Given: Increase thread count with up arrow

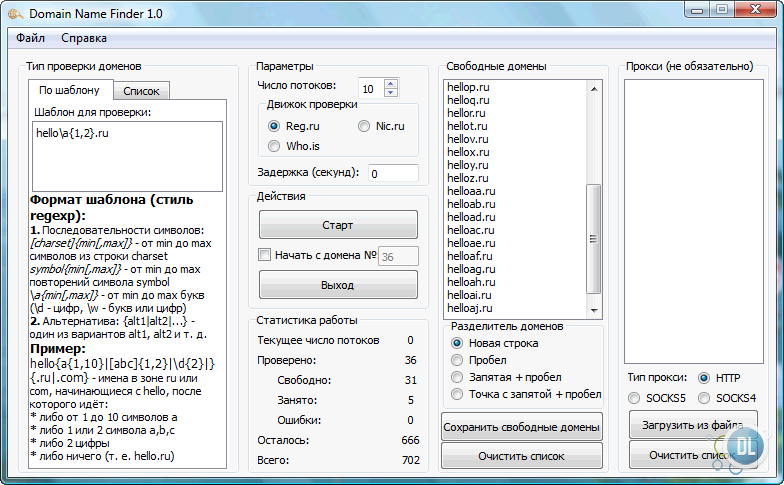Looking at the screenshot, I should pyautogui.click(x=390, y=83).
